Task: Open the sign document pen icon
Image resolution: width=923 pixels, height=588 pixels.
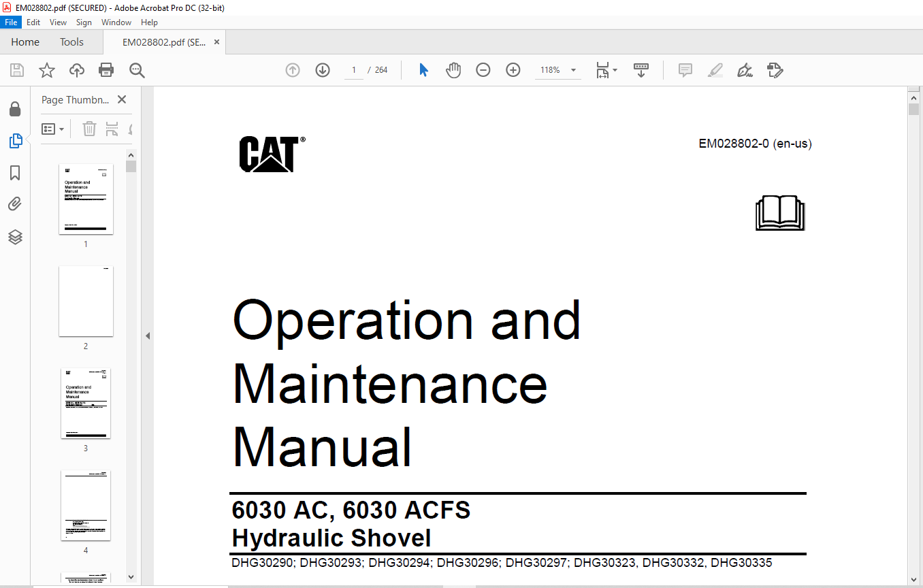Action: click(x=745, y=70)
